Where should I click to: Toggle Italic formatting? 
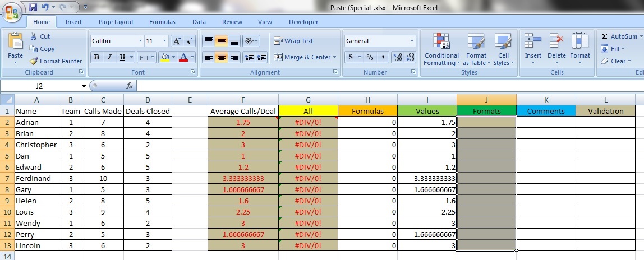pos(109,57)
